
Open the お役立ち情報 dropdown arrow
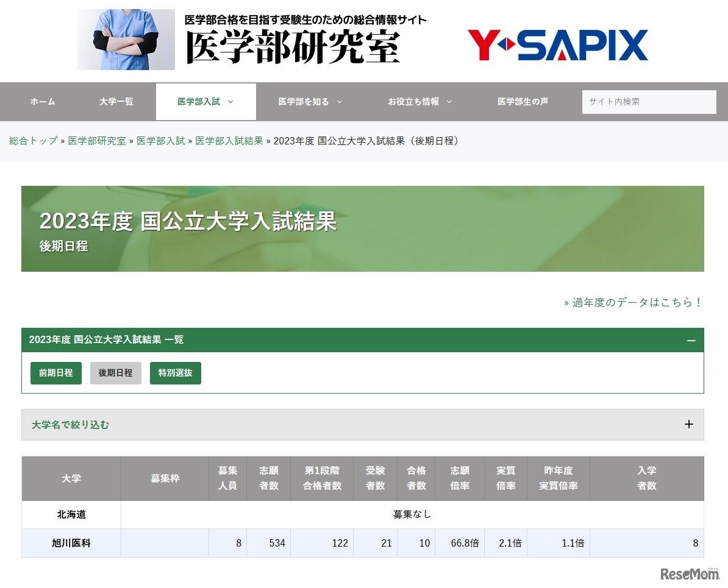[x=450, y=102]
